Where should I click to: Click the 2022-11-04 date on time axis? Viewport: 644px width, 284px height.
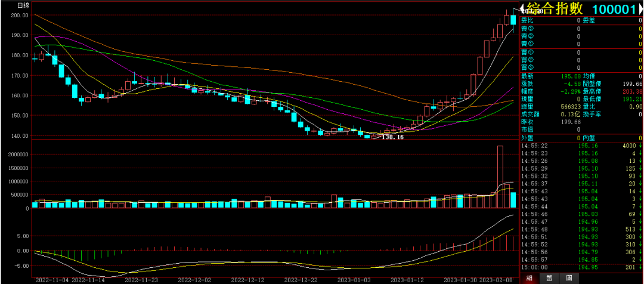click(x=52, y=279)
